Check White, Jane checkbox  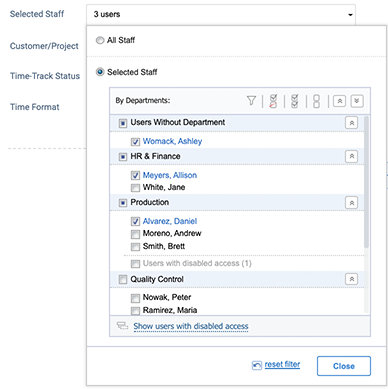(x=135, y=188)
